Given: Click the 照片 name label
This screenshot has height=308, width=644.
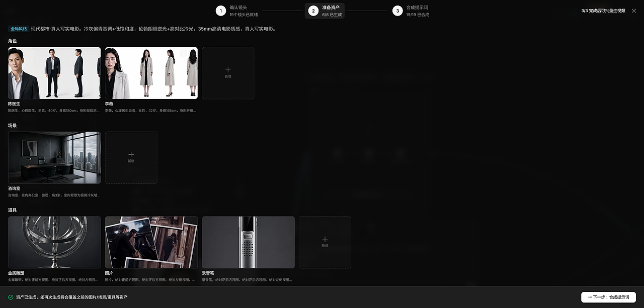Looking at the screenshot, I should click(109, 273).
